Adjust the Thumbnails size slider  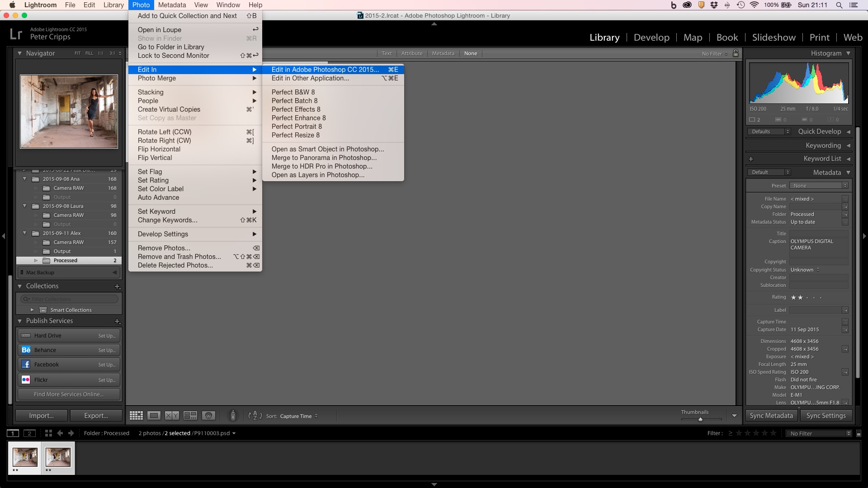(700, 419)
